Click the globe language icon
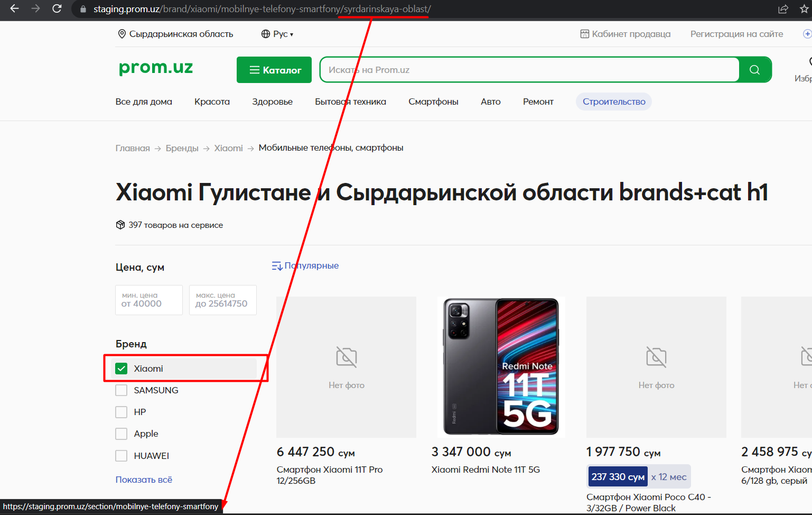Image resolution: width=812 pixels, height=515 pixels. (266, 34)
